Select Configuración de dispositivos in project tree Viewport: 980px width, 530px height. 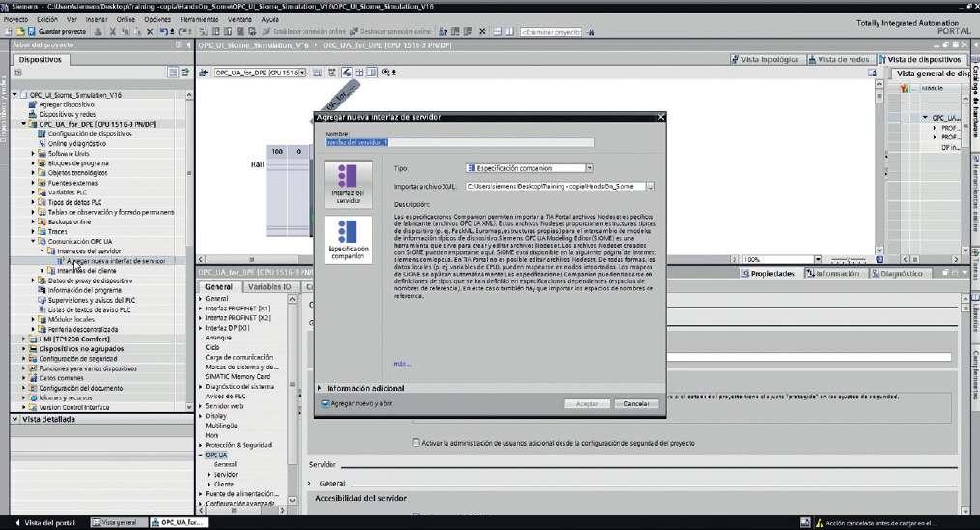pyautogui.click(x=90, y=133)
